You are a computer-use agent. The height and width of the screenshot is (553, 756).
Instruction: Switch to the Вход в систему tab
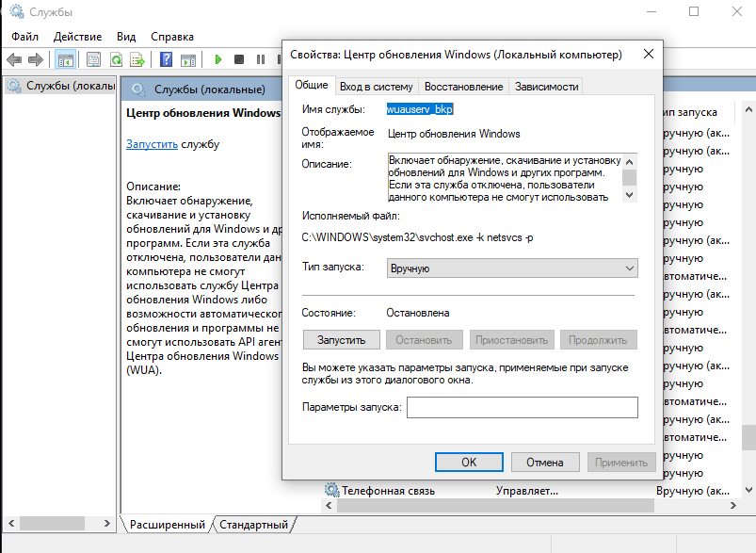(x=376, y=87)
